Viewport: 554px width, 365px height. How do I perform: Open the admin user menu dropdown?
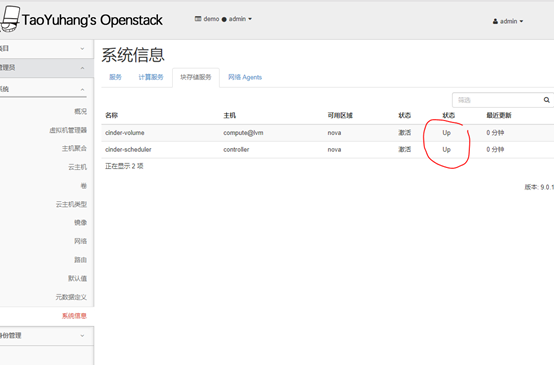tap(508, 21)
